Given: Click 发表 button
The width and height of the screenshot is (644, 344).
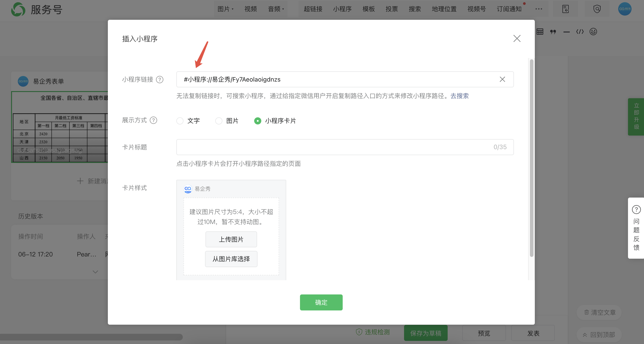Looking at the screenshot, I should pyautogui.click(x=533, y=333).
